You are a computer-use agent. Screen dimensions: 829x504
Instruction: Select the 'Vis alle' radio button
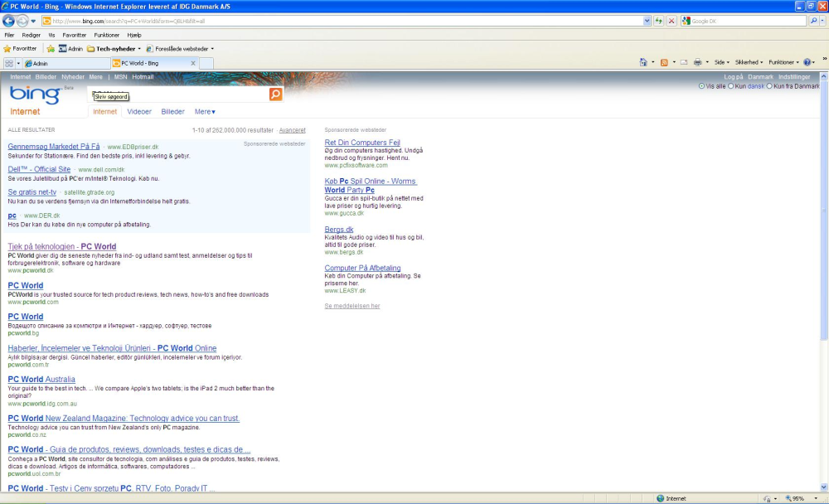[701, 86]
